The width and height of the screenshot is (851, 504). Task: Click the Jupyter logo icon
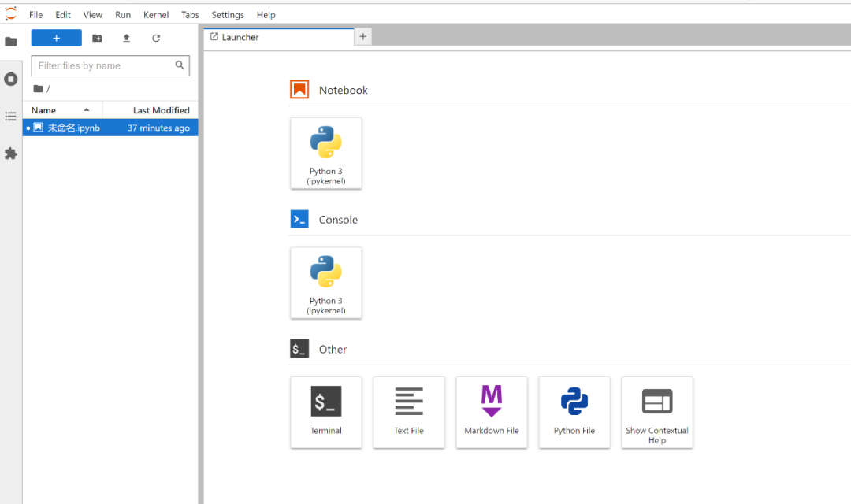click(11, 13)
